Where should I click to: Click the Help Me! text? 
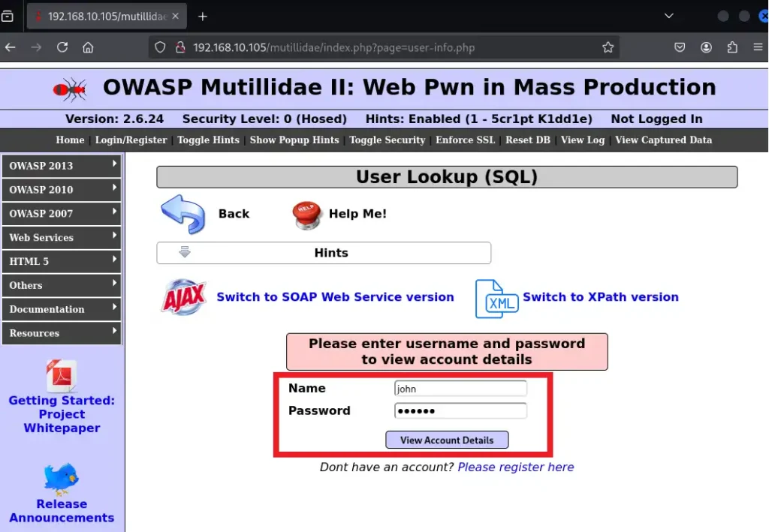click(x=357, y=214)
